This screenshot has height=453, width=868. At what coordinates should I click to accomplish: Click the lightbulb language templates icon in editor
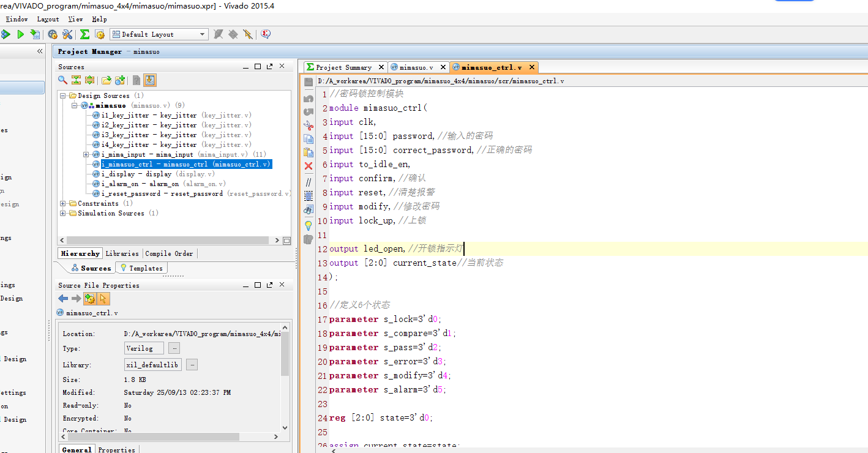click(309, 225)
